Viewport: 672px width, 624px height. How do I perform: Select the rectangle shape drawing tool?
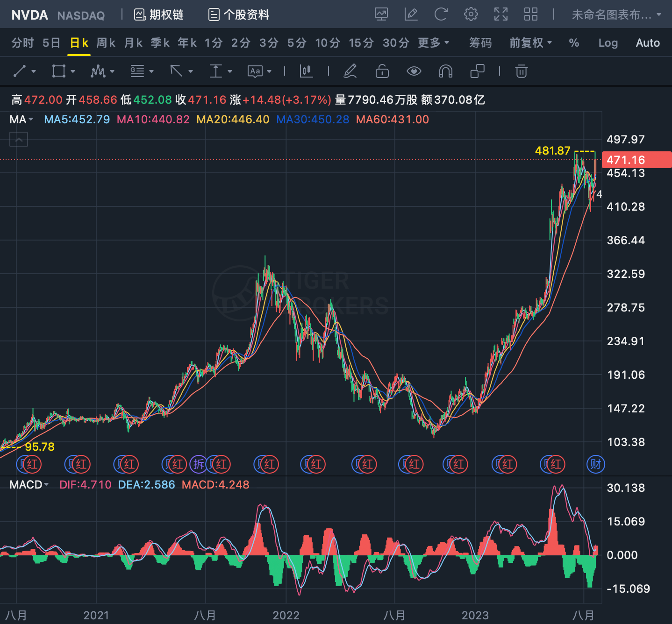coord(59,71)
